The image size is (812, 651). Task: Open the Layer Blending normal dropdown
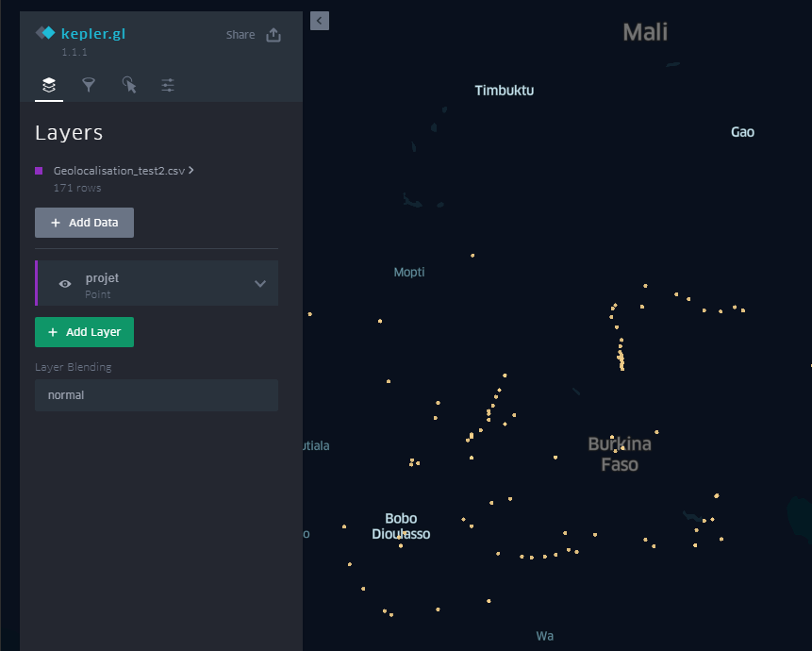(x=156, y=394)
